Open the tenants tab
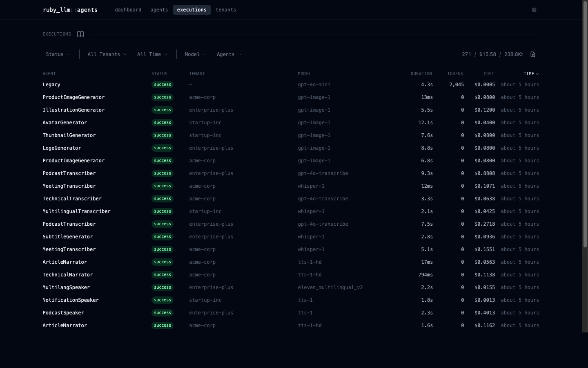 point(226,10)
